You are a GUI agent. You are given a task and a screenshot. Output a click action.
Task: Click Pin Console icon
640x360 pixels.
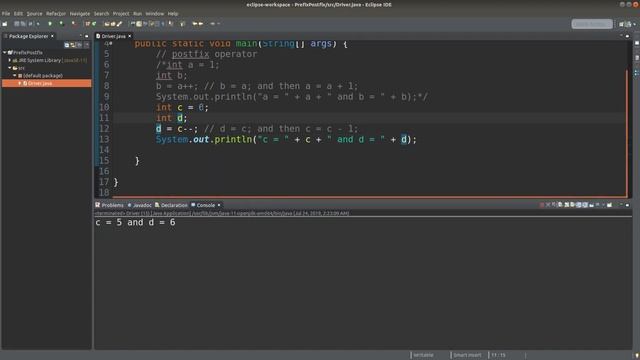591,205
